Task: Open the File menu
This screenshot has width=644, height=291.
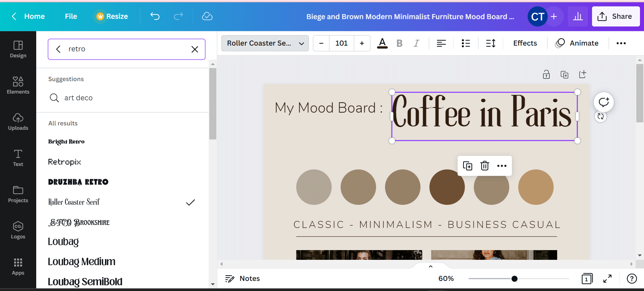Action: click(x=71, y=16)
